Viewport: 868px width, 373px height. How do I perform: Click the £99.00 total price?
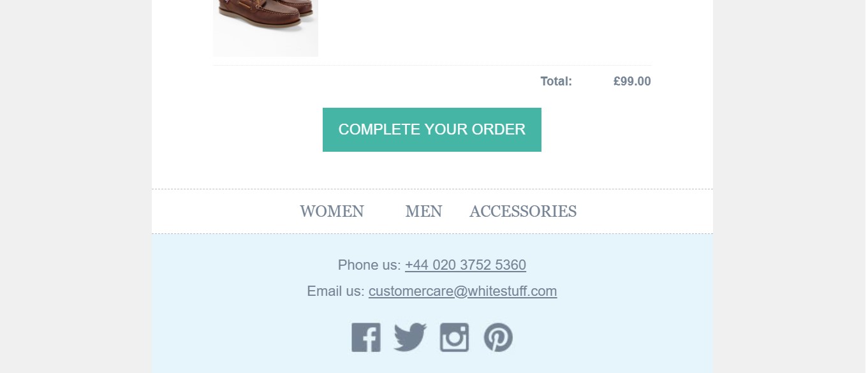click(632, 82)
